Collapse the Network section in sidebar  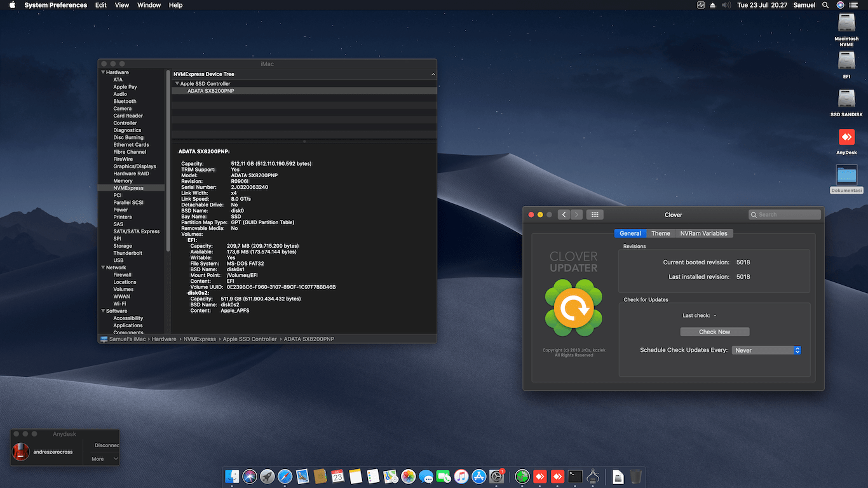point(103,268)
